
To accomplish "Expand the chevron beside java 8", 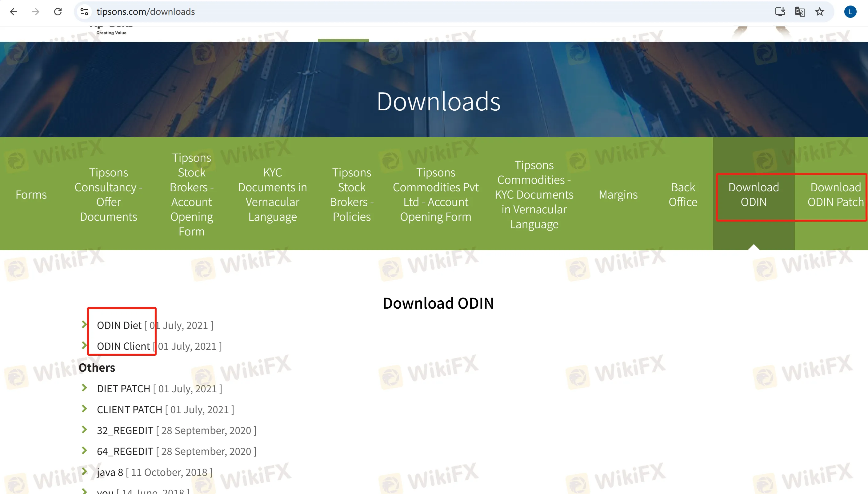I will pos(84,472).
